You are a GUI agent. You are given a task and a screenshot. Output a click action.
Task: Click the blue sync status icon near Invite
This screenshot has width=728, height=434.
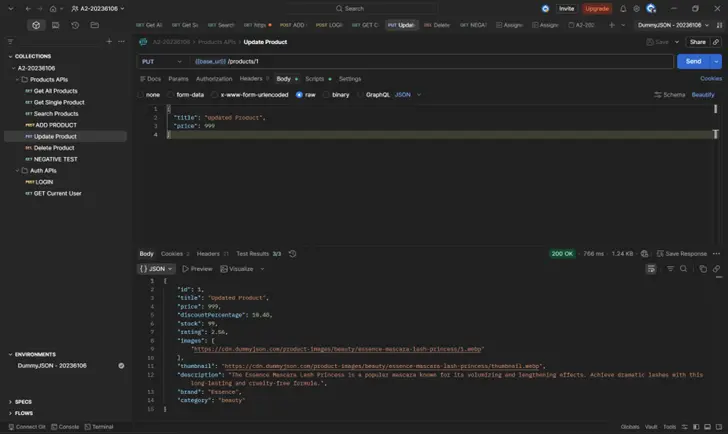(x=546, y=8)
